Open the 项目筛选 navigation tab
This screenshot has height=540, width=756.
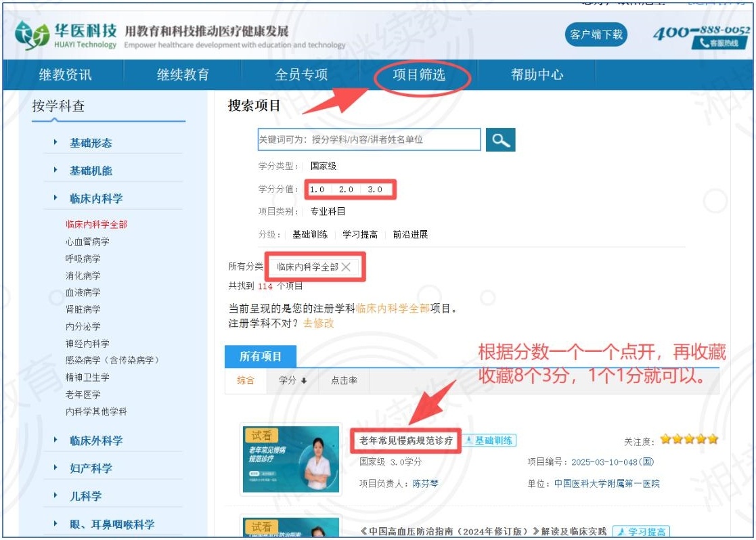pyautogui.click(x=419, y=75)
